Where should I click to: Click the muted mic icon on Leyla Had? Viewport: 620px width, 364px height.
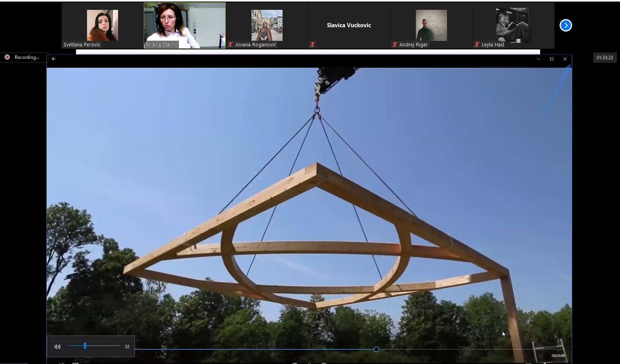pyautogui.click(x=477, y=44)
